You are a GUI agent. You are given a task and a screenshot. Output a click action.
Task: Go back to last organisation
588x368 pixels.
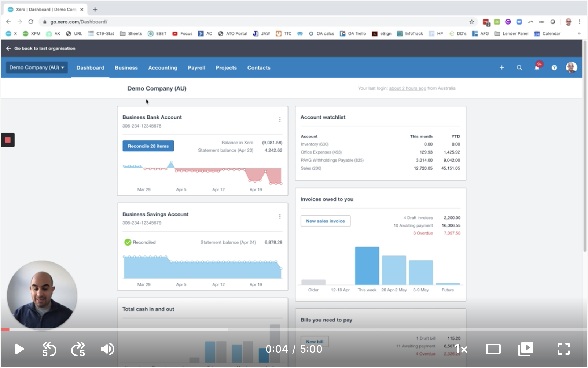(41, 48)
